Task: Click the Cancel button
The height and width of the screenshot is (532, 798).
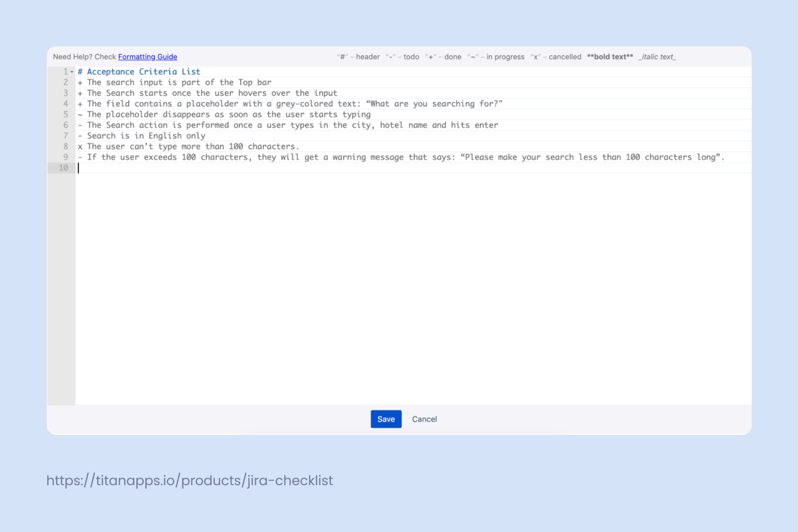Action: 424,419
